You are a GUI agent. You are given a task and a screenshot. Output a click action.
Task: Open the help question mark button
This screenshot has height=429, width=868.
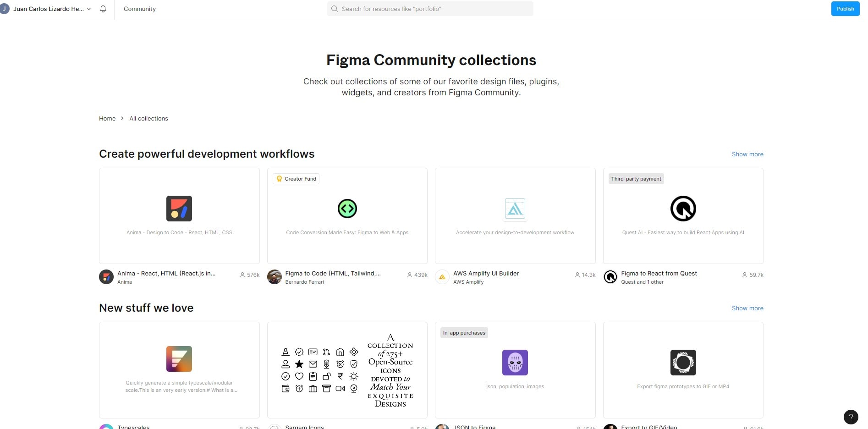pyautogui.click(x=851, y=417)
